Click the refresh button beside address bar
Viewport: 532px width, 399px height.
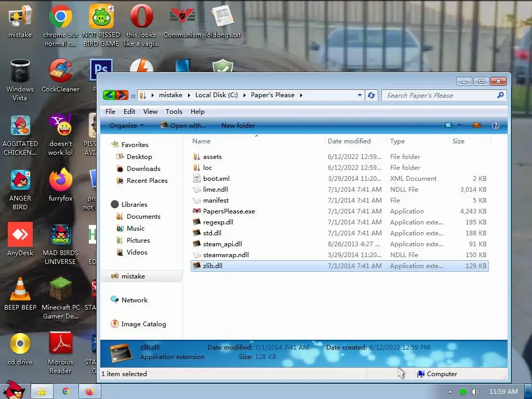coord(371,96)
